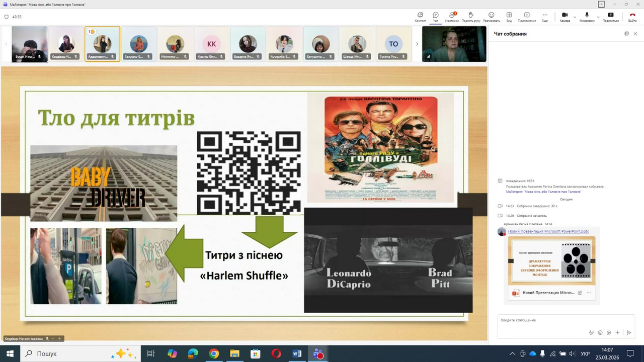
Task: Open the shared presentation preview thumbnail
Action: tap(552, 260)
